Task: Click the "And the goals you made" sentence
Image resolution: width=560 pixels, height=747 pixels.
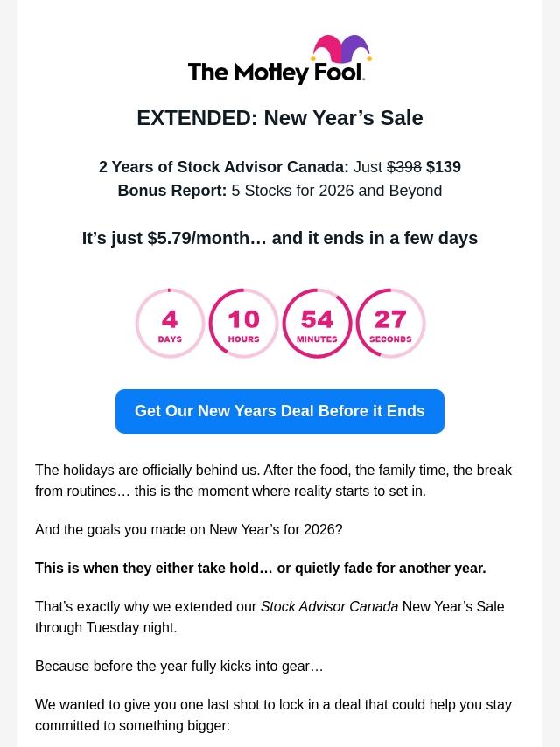Action: click(189, 529)
